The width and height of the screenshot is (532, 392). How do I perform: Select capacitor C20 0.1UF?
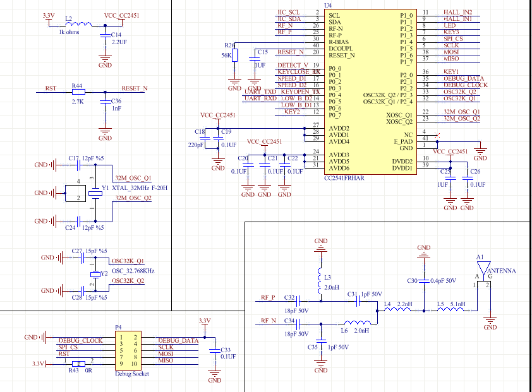click(248, 165)
